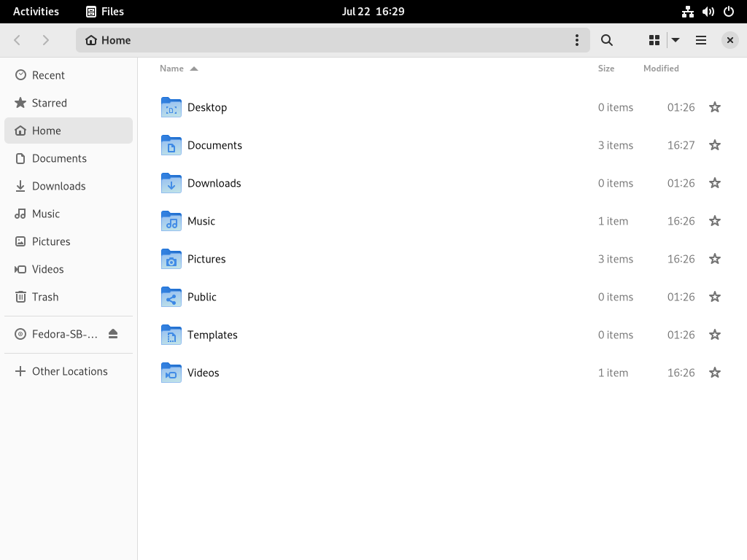Open the Files app menu in top bar
The height and width of the screenshot is (560, 747).
click(x=105, y=12)
